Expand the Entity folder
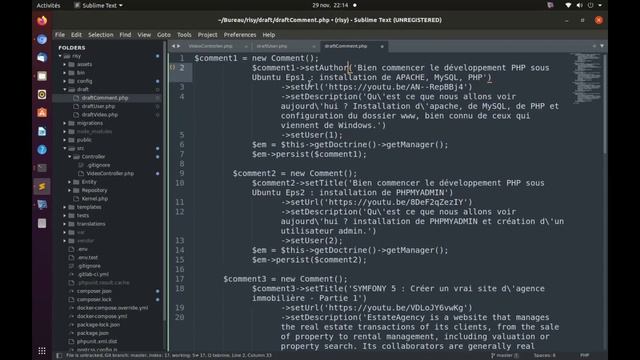Image resolution: width=640 pixels, height=360 pixels. pyautogui.click(x=70, y=182)
